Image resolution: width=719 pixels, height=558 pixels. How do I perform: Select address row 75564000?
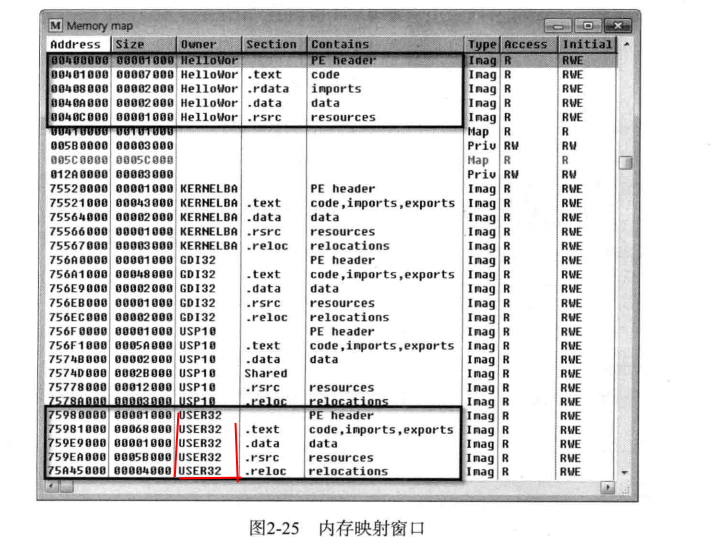(331, 217)
